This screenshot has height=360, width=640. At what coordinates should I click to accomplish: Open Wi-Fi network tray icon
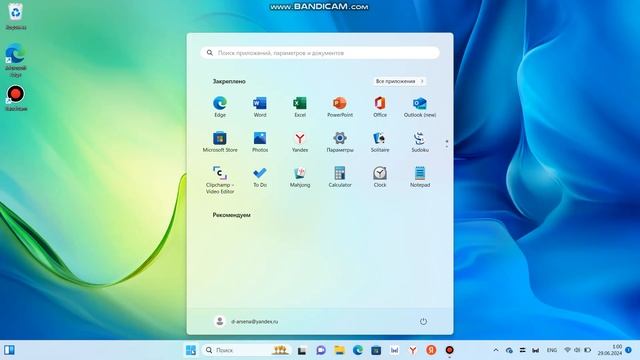567,350
